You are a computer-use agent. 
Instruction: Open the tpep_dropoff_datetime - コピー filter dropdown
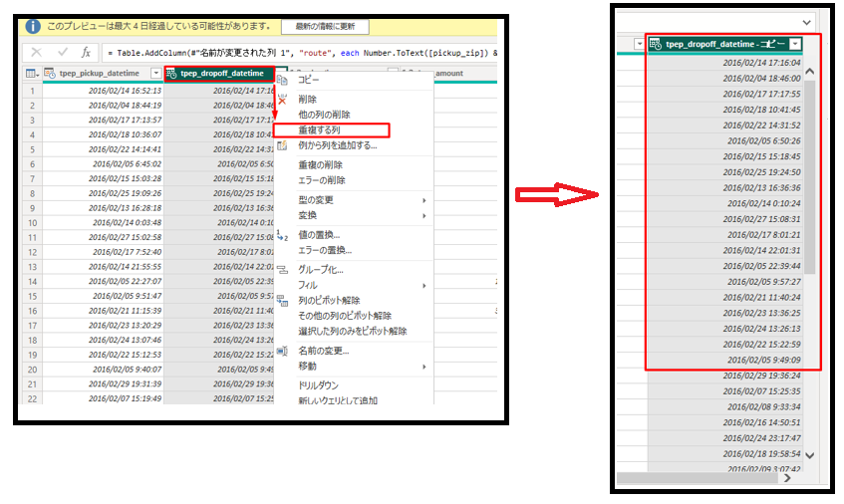(795, 44)
